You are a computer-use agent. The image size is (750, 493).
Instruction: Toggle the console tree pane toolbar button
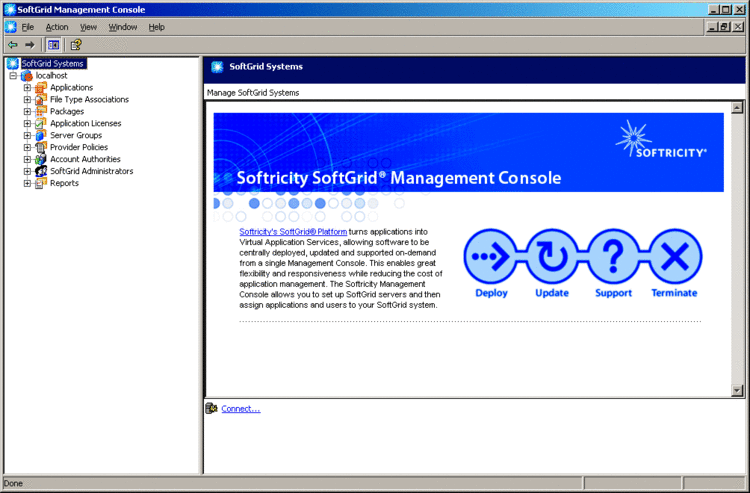tap(54, 44)
